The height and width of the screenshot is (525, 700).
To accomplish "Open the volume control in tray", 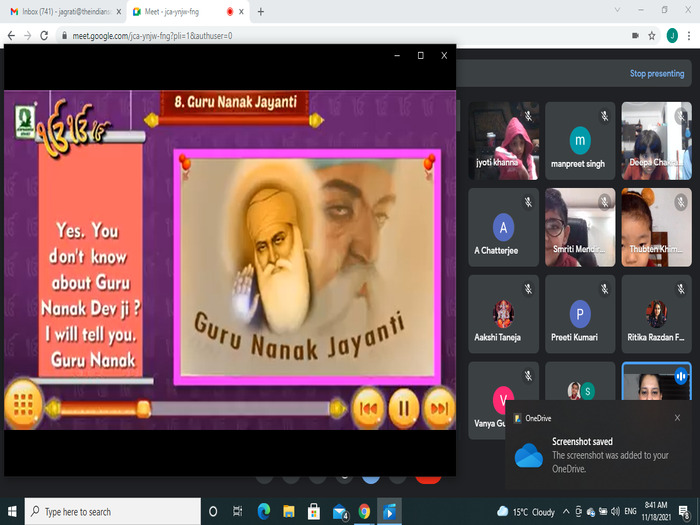I will point(616,512).
